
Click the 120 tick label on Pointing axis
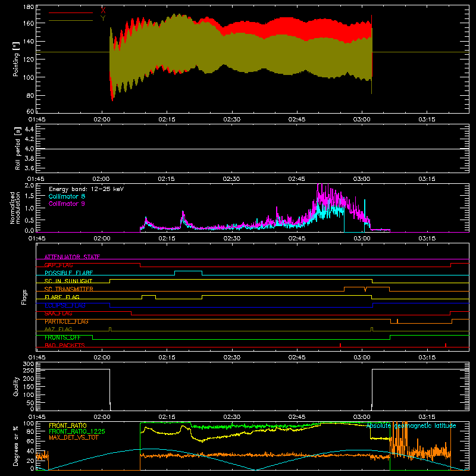coord(29,59)
